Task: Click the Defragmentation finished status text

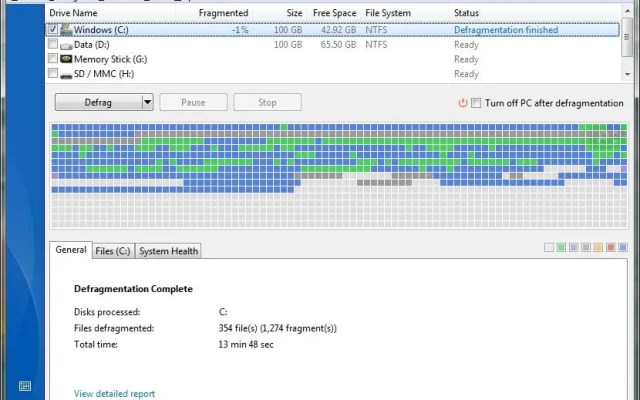Action: pyautogui.click(x=506, y=30)
